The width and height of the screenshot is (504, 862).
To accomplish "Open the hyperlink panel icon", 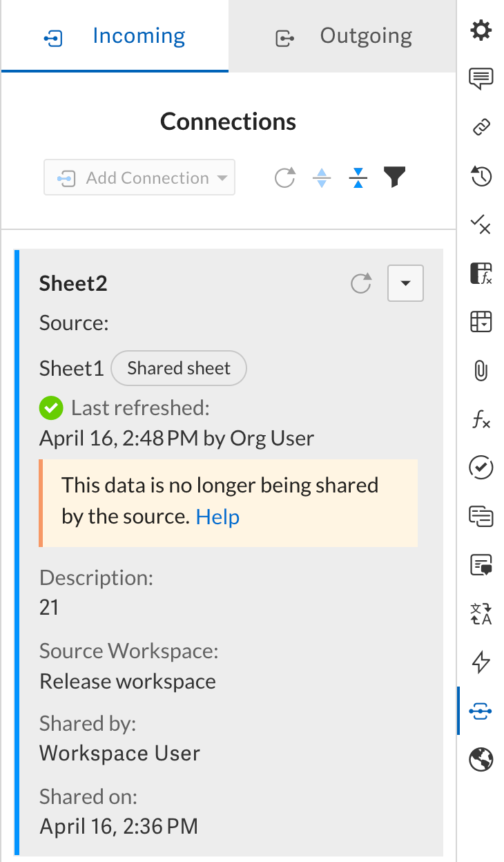I will click(x=481, y=127).
